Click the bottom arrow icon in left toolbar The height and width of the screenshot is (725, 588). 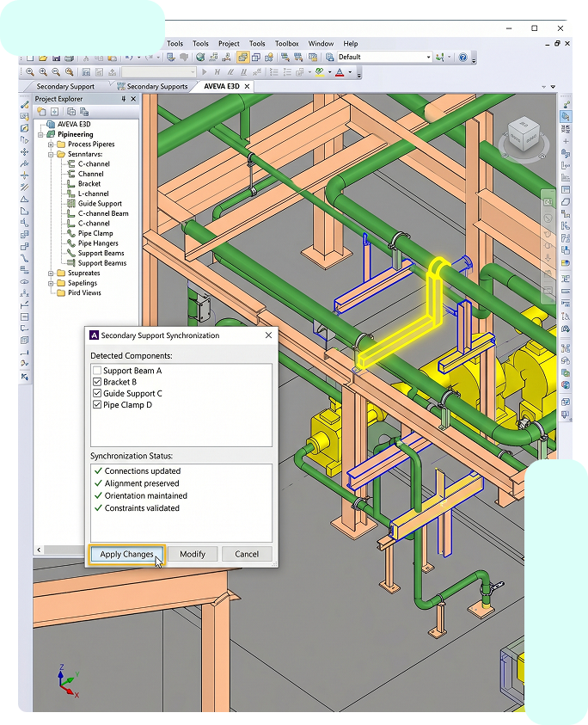24,378
